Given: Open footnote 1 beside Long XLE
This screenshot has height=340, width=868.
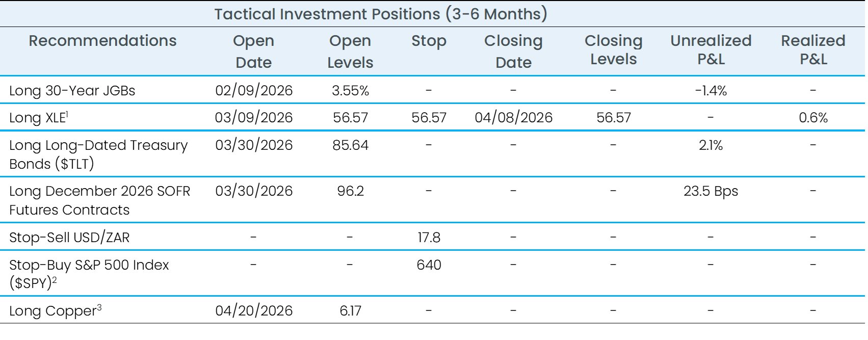Looking at the screenshot, I should tap(67, 114).
